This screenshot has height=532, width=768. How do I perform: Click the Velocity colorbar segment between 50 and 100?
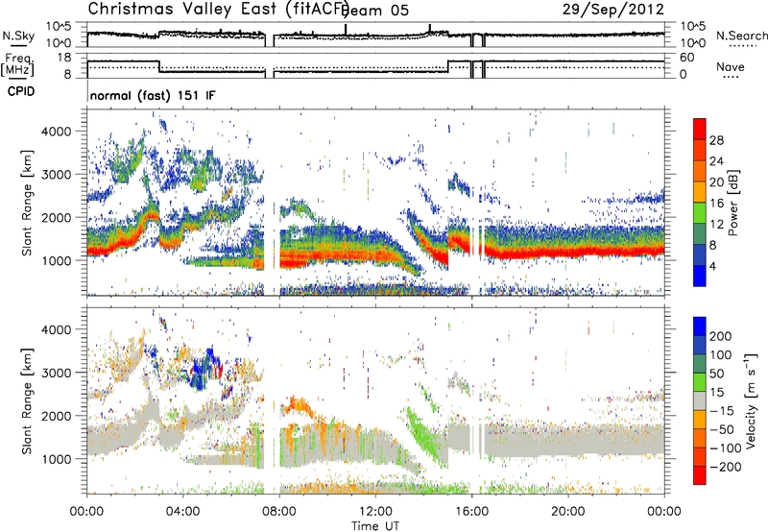(700, 364)
